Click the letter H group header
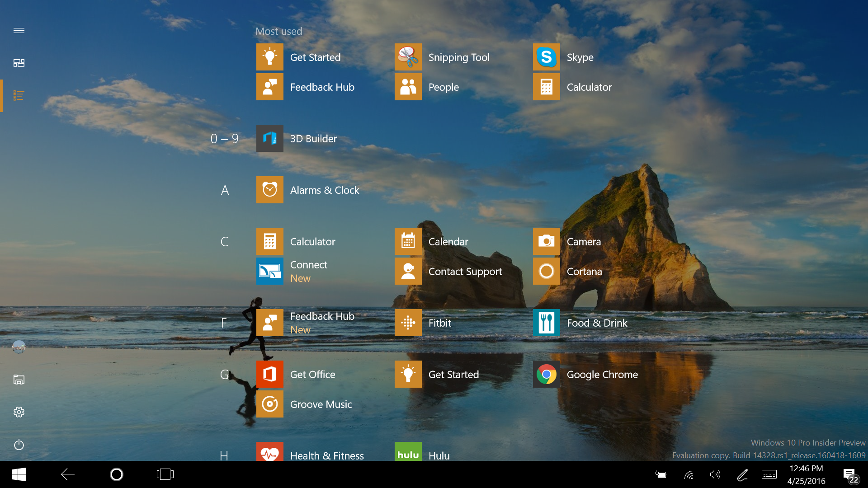The image size is (868, 488). click(224, 455)
